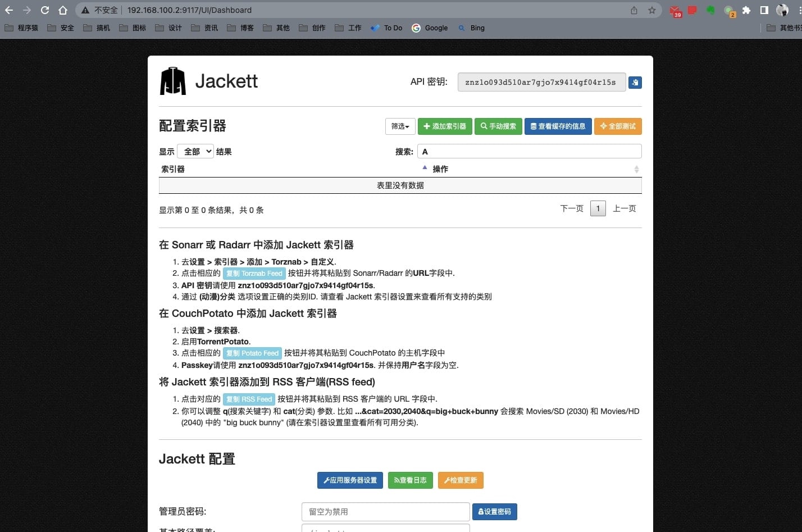Click the 查看缓存的信息 button
Image resolution: width=802 pixels, height=532 pixels.
click(x=558, y=126)
